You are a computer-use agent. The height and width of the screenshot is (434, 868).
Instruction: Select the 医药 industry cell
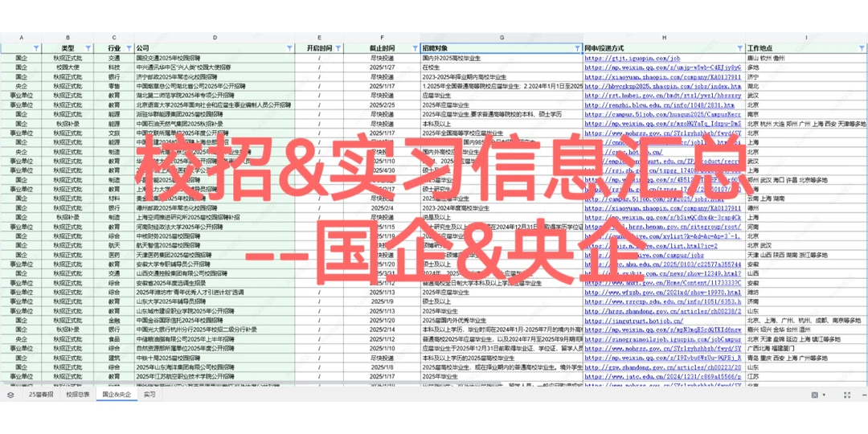[x=114, y=254]
